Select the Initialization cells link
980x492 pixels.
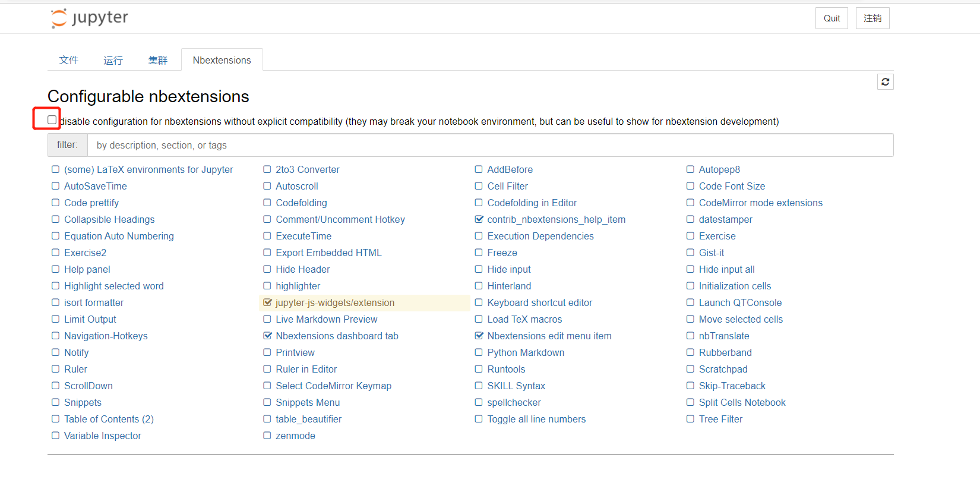click(735, 286)
